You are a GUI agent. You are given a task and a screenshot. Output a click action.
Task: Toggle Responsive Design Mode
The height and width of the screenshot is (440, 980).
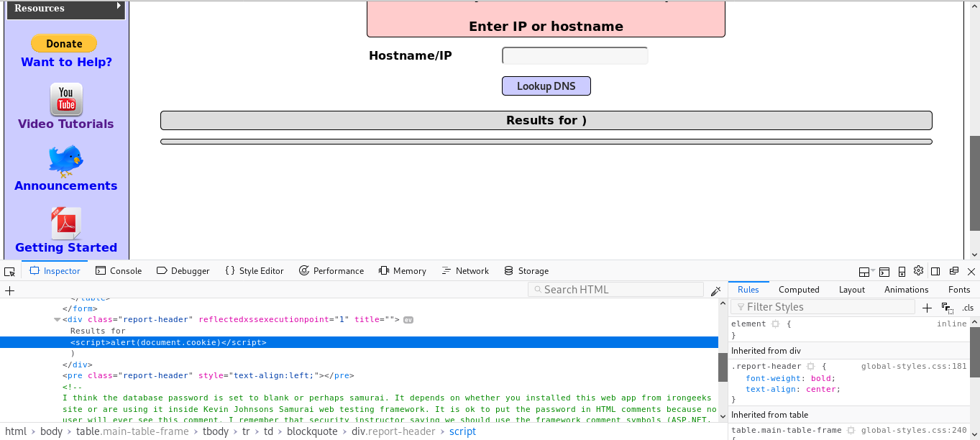(x=902, y=271)
